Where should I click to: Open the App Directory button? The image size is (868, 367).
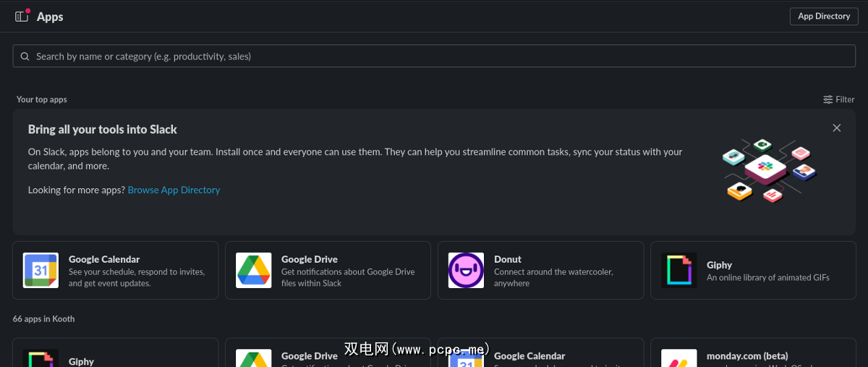[824, 16]
